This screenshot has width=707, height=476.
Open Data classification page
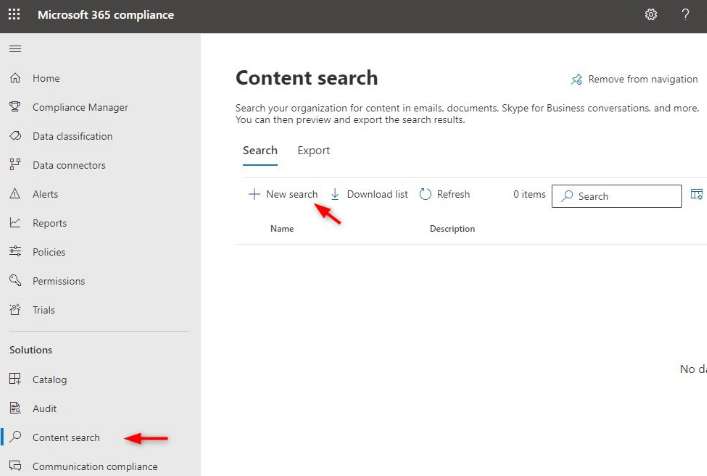pos(73,136)
